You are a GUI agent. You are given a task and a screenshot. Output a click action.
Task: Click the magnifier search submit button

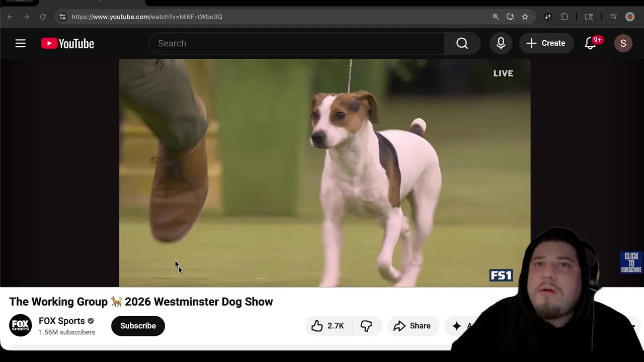click(x=462, y=43)
